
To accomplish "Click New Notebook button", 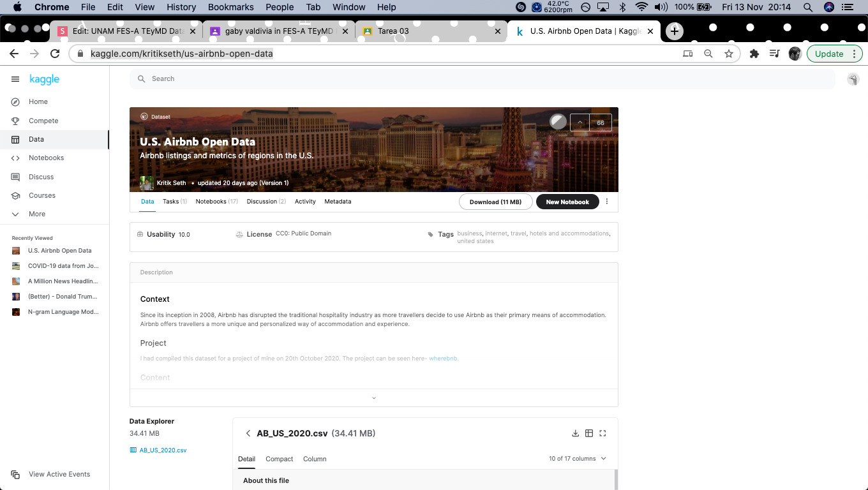I will [567, 202].
